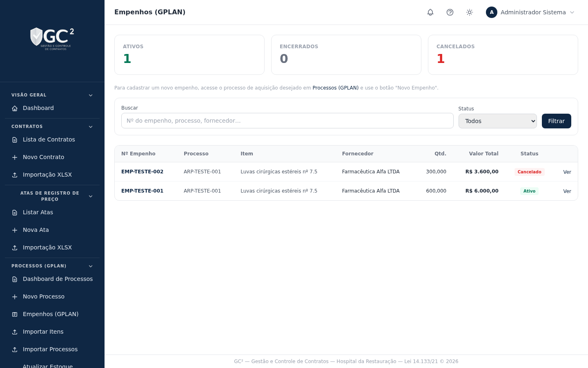Screen dimensions: 588x368
Task: Click the Empenhos (GPLAN) sidebar icon
Action: click(15, 314)
